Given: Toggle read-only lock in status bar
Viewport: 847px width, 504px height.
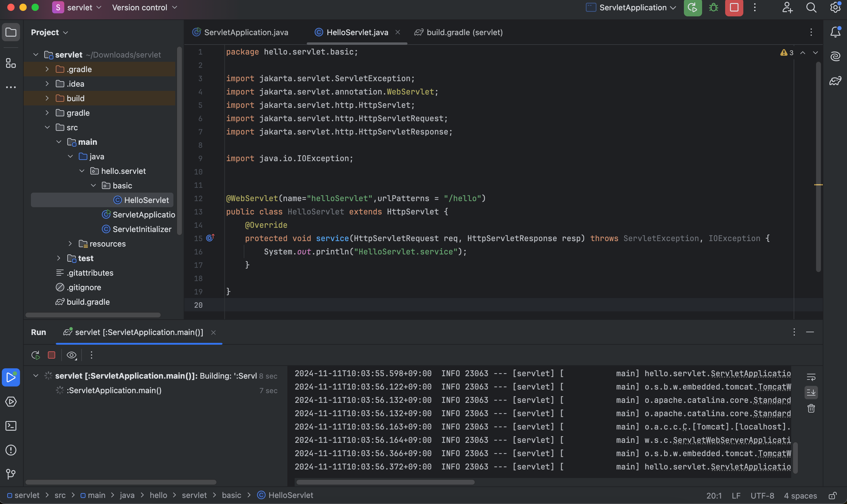Looking at the screenshot, I should tap(832, 496).
